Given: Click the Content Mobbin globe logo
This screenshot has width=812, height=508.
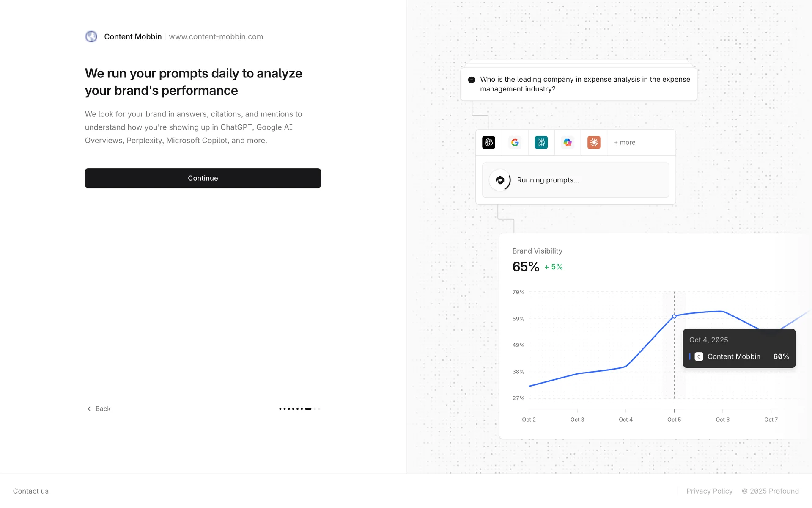Looking at the screenshot, I should pyautogui.click(x=91, y=37).
